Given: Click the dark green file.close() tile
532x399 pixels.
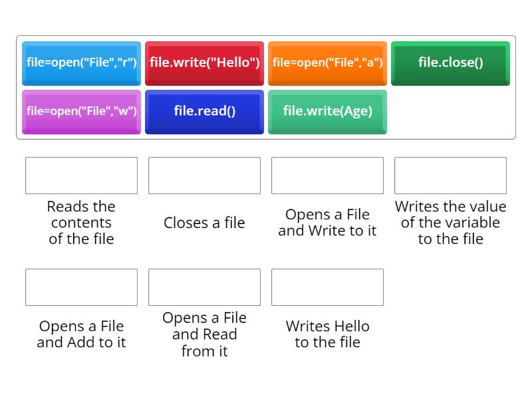Looking at the screenshot, I should (450, 63).
